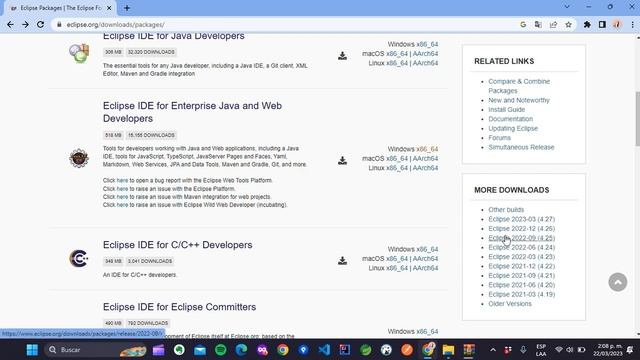Click 'here' link for Eclipse Web Tools bug report
This screenshot has height=360, width=640.
(122, 180)
